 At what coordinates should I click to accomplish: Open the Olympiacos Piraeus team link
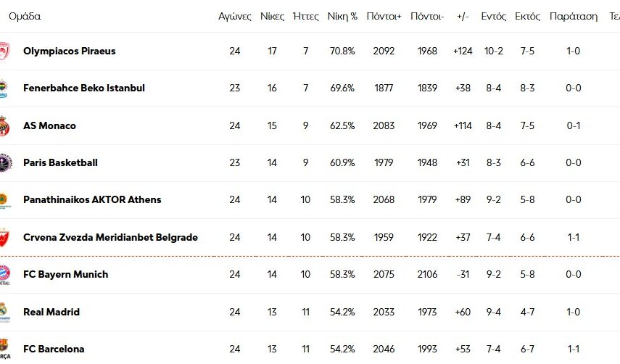pos(69,51)
